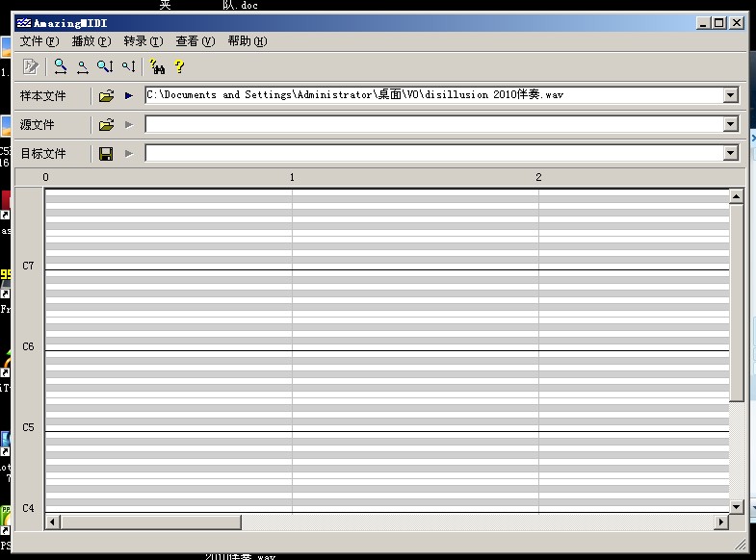The image size is (756, 560).
Task: Open folder icon for 源文件 row
Action: coord(106,125)
